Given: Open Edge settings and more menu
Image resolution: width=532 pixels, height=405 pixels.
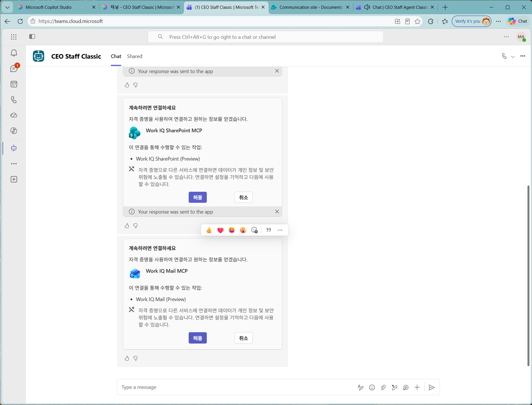Looking at the screenshot, I should tap(498, 21).
